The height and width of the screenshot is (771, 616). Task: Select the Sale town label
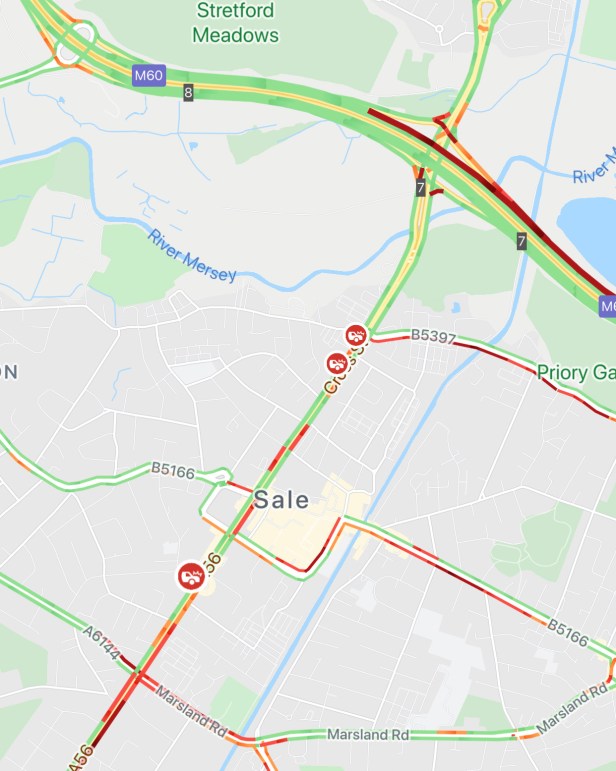point(281,500)
